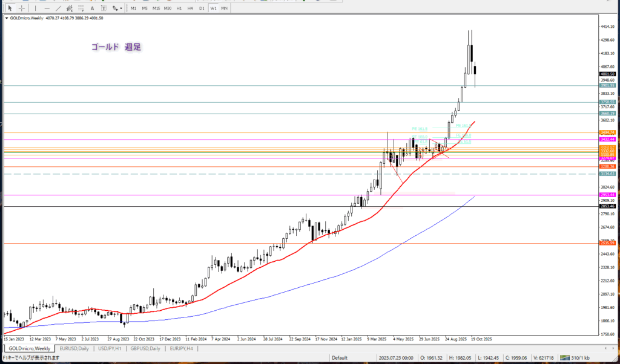620x364 pixels.
Task: Activate the crosshair tool
Action: [22, 8]
